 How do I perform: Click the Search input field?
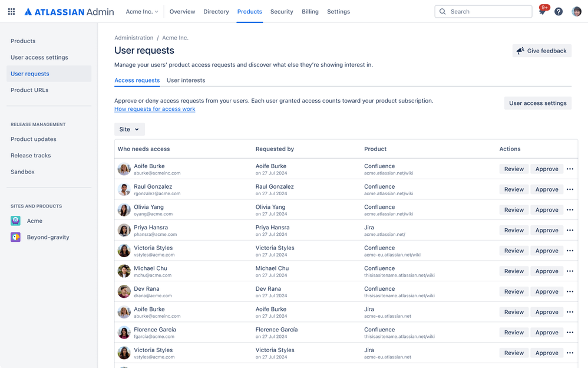tap(483, 12)
